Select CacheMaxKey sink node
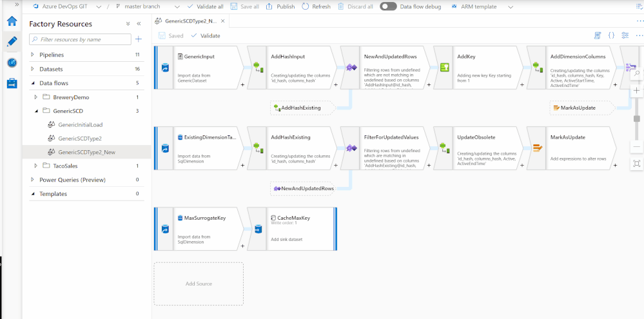Viewport: 644px width, 319px height. tap(293, 229)
